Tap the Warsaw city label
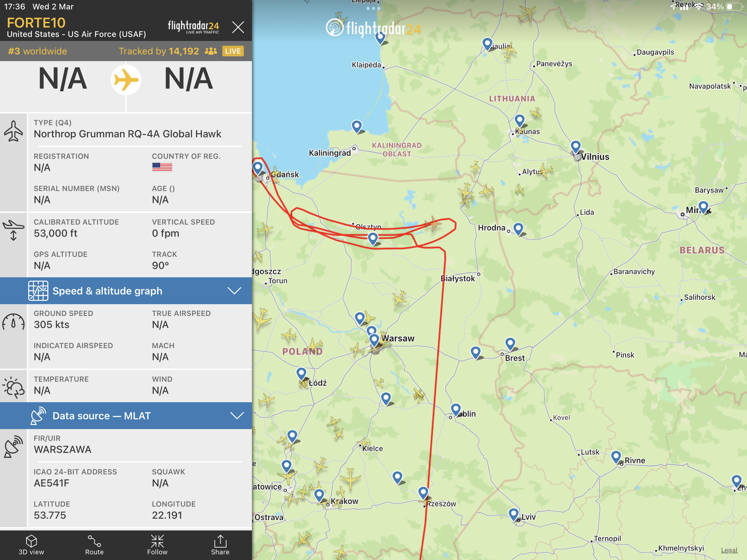The height and width of the screenshot is (560, 747). point(398,338)
